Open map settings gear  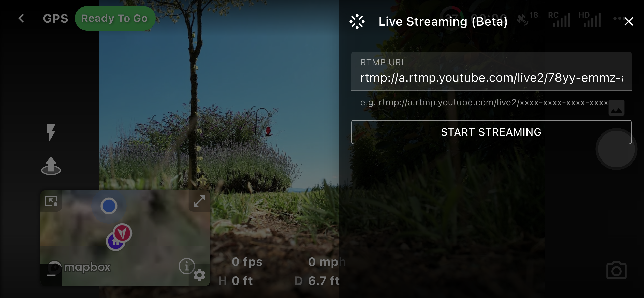tap(199, 275)
